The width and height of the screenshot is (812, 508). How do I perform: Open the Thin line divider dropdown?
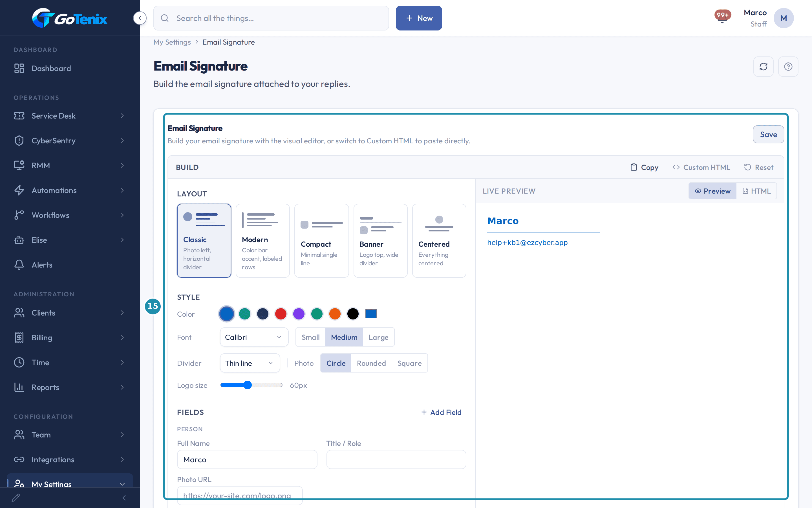250,363
